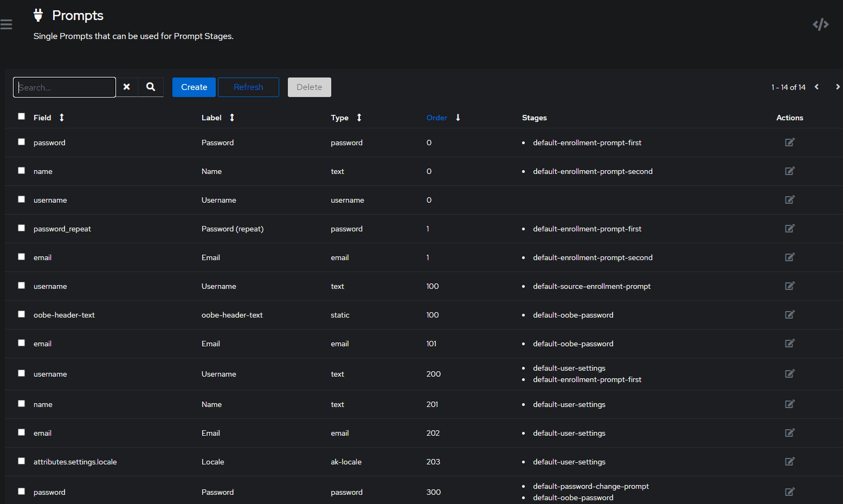
Task: Open the hamburger sidebar menu
Action: click(6, 24)
